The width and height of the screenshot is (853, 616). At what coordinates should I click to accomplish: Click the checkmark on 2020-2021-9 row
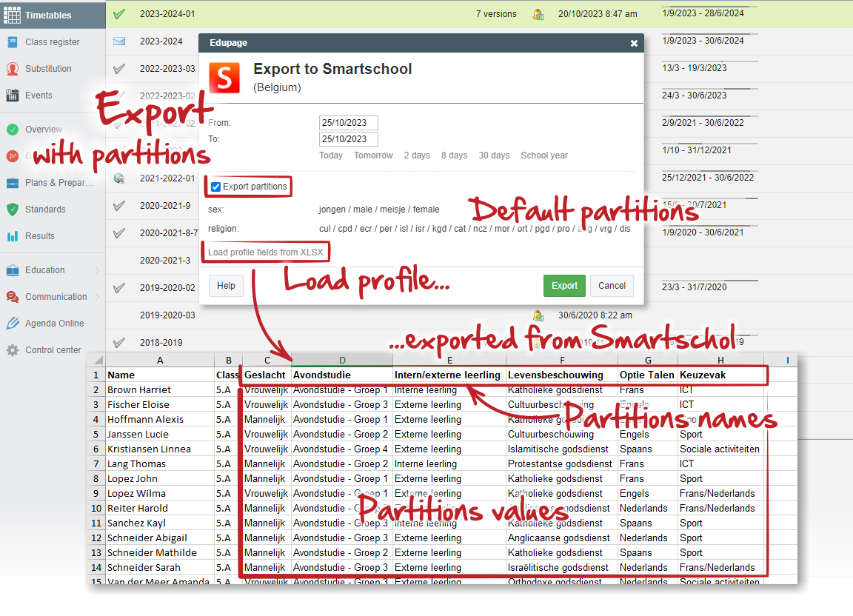point(119,206)
